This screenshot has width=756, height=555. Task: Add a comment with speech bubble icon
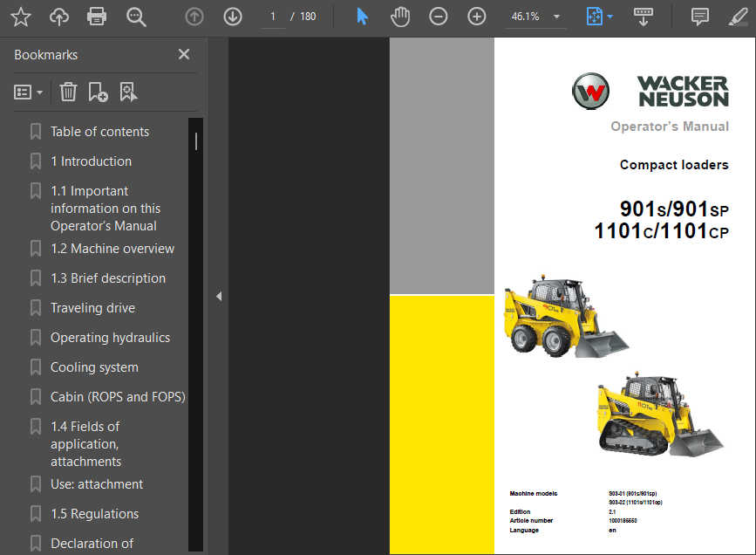pyautogui.click(x=699, y=17)
